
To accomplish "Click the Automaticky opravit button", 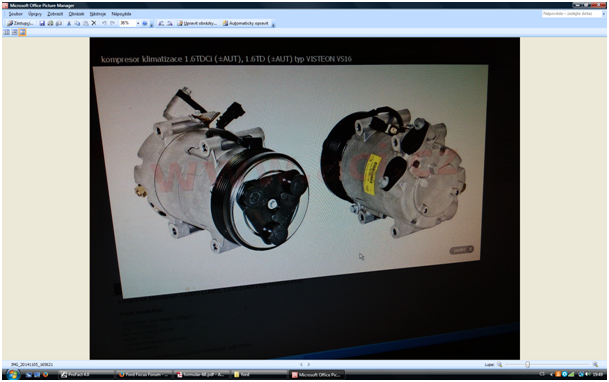I will (245, 23).
